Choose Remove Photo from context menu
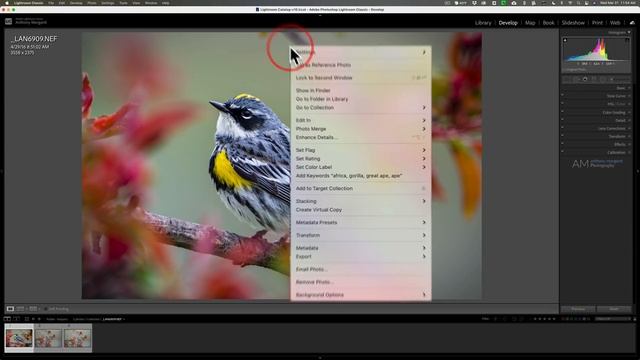The image size is (640, 360). pos(361,282)
